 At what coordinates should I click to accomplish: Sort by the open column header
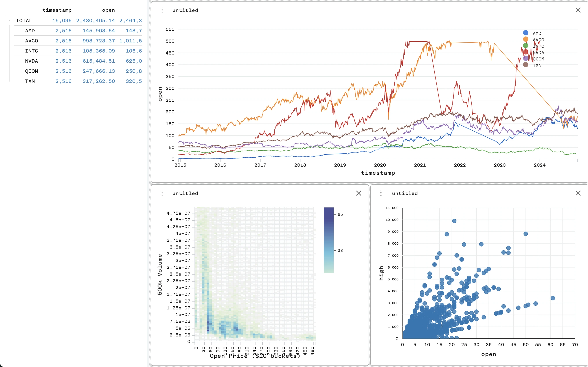tap(108, 10)
